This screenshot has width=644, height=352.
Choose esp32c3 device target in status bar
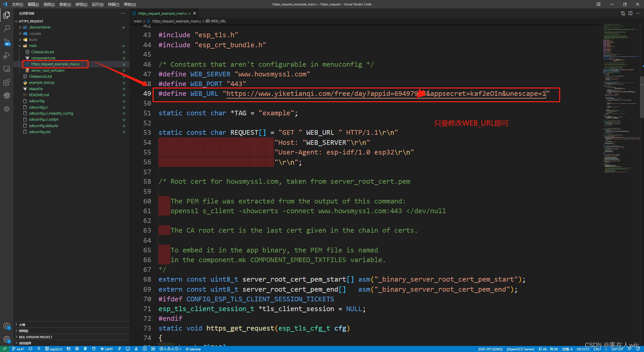pos(54,349)
